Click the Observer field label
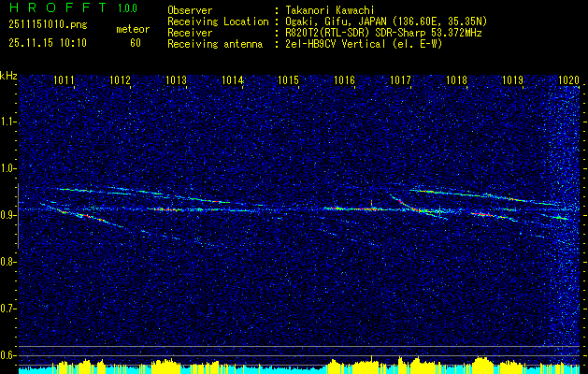This screenshot has height=374, width=588. pyautogui.click(x=190, y=10)
